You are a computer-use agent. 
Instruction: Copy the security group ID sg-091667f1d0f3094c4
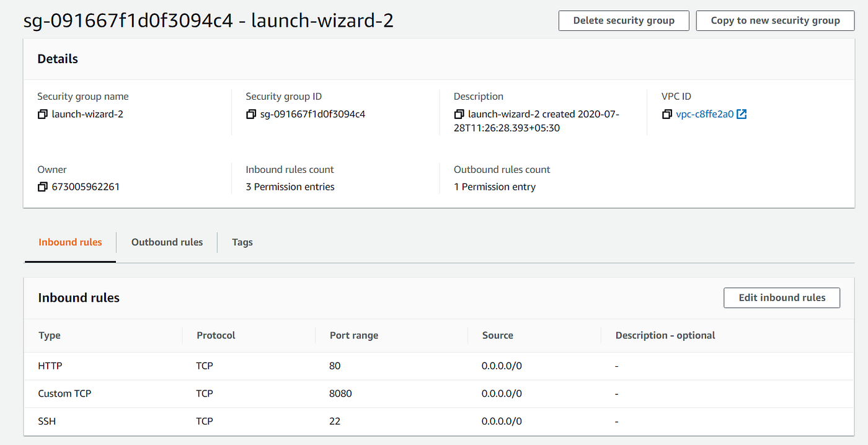pos(250,114)
